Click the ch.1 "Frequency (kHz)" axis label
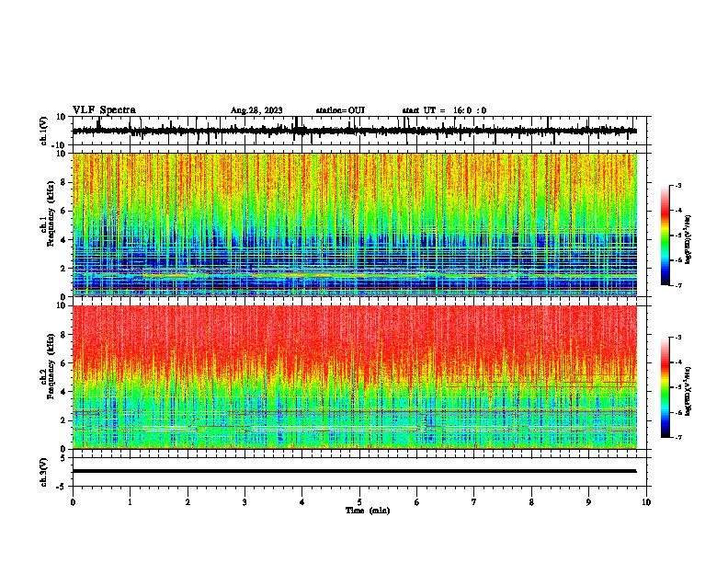 coord(51,214)
